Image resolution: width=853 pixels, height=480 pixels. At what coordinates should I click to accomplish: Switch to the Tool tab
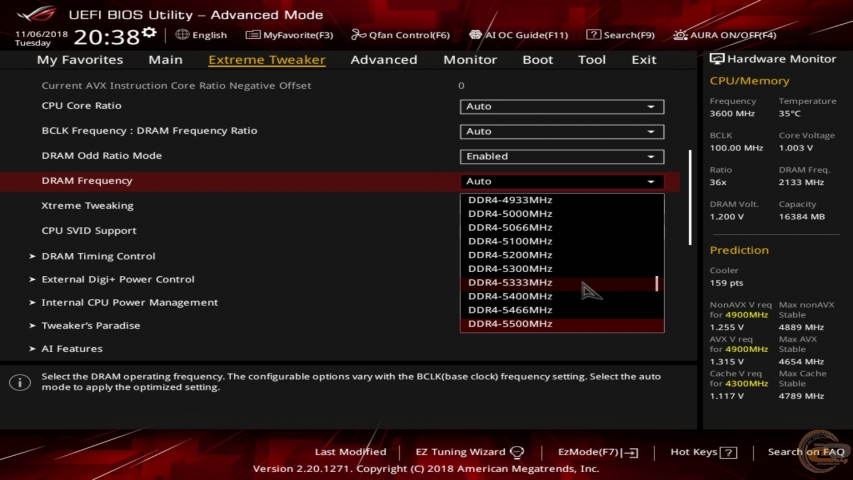coord(591,59)
